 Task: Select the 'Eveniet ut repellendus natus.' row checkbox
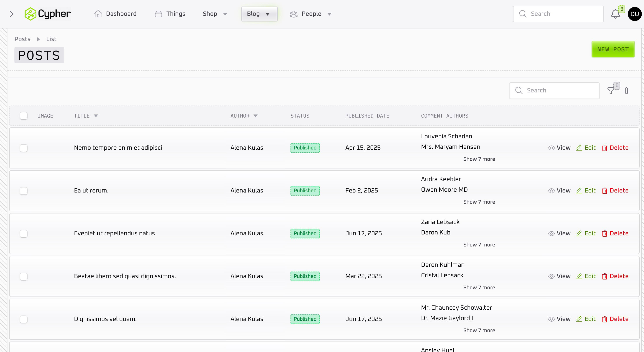tap(24, 234)
